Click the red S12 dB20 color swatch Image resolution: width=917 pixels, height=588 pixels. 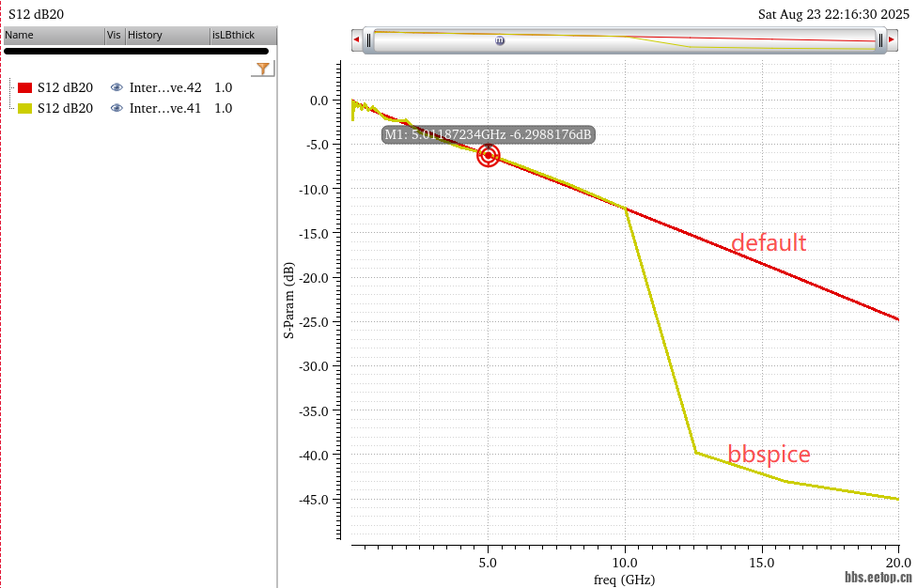pos(24,87)
